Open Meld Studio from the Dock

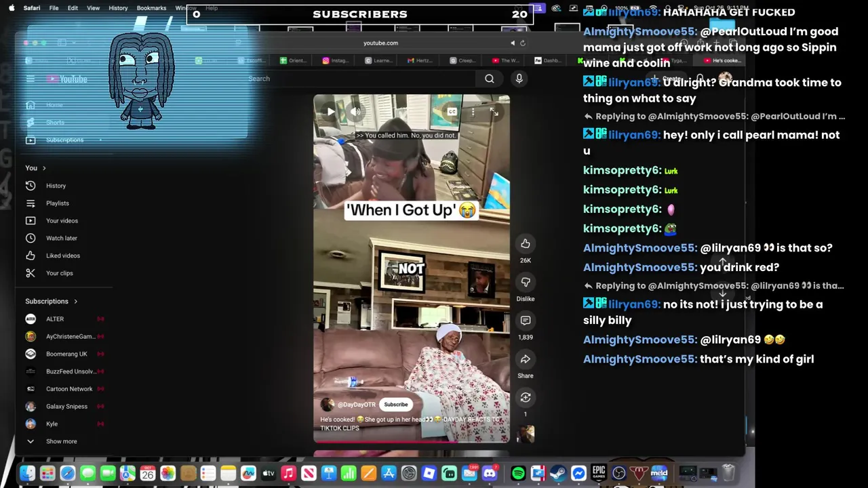tap(659, 473)
